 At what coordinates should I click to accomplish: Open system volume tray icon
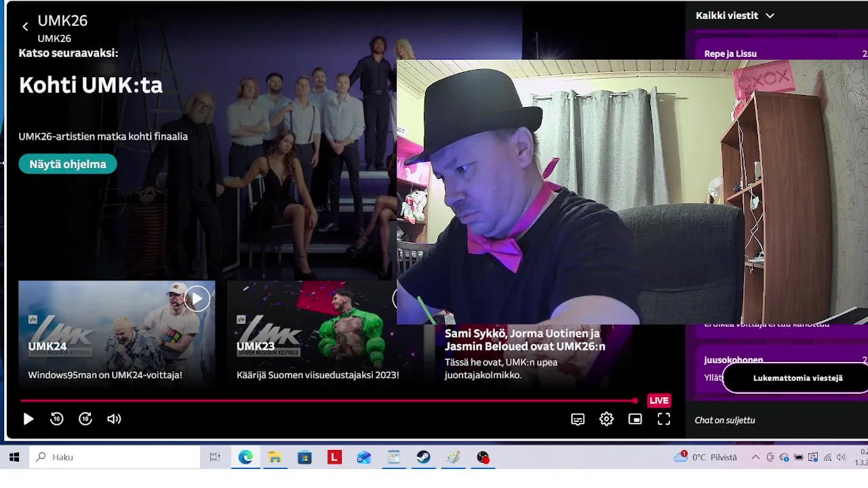coord(842,457)
